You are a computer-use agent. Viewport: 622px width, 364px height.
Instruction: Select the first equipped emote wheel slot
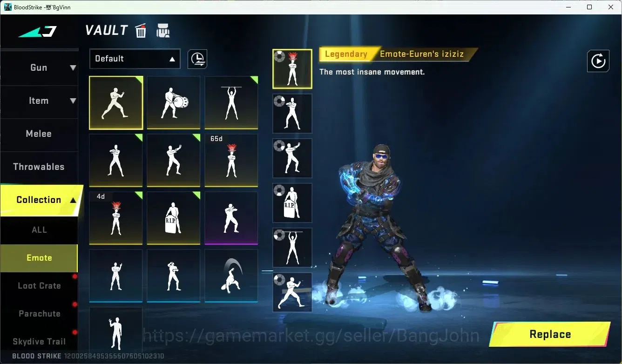[x=292, y=69]
